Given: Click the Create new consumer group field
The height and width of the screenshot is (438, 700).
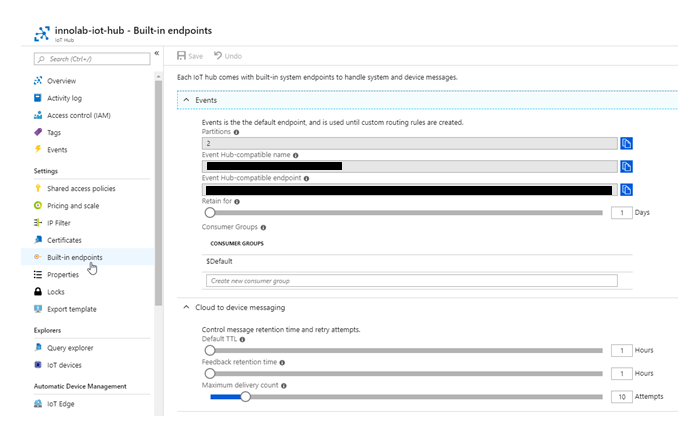Looking at the screenshot, I should point(412,280).
